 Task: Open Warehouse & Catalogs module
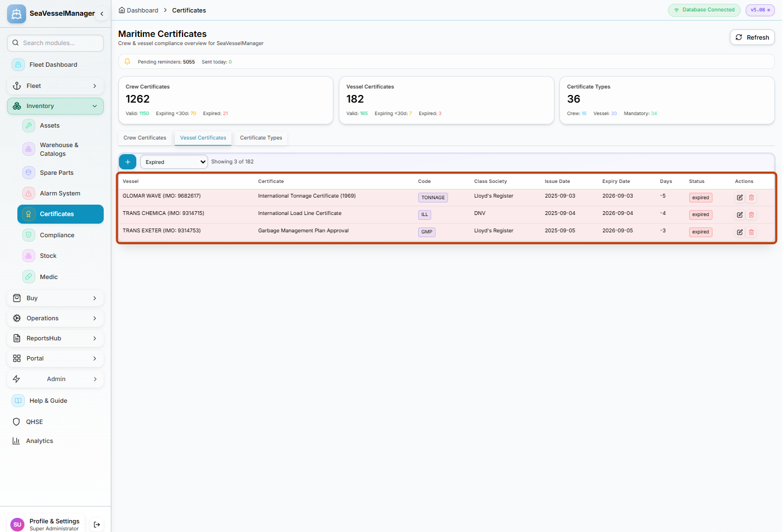pyautogui.click(x=60, y=149)
